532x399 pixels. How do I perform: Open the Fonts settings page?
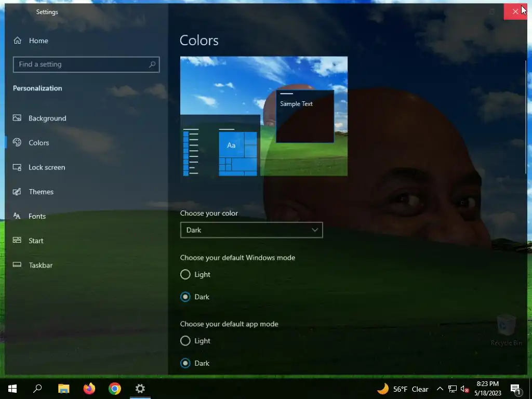(86, 216)
